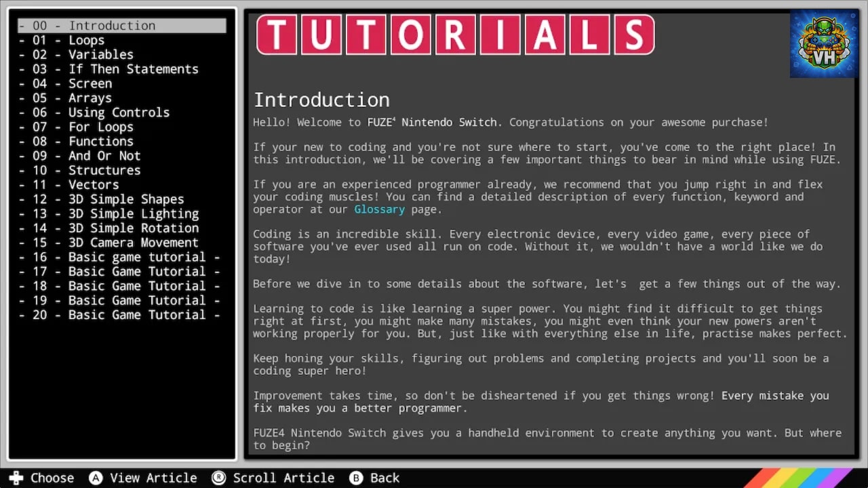
Task: Open the Glossary link
Action: [379, 209]
